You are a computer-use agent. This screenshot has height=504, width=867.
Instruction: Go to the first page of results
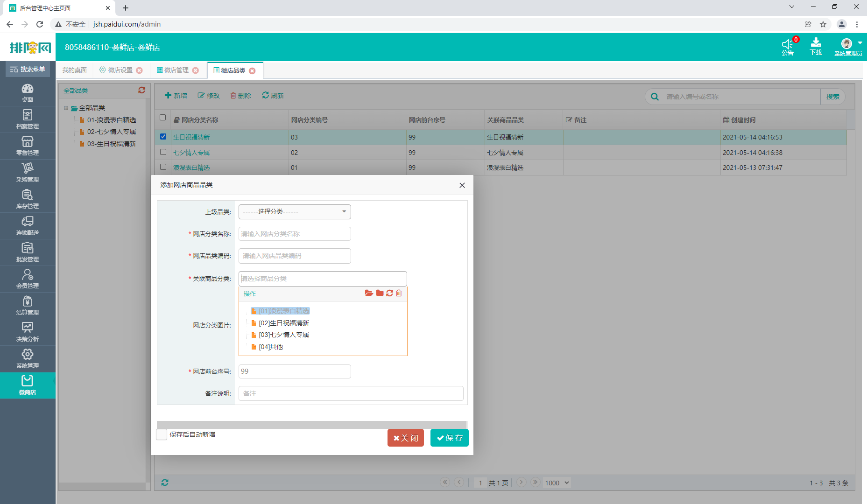click(445, 482)
